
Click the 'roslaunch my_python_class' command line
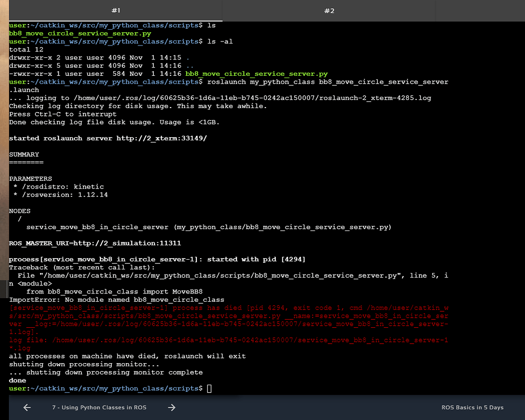coord(328,82)
